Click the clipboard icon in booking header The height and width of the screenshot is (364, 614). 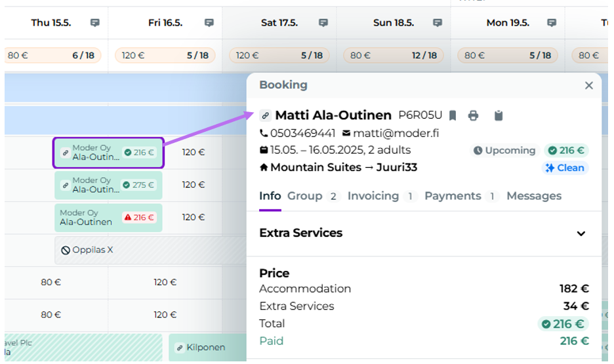[x=498, y=116]
